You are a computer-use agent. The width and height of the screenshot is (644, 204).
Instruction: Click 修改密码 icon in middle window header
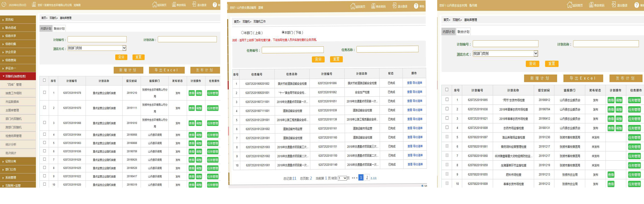pos(373,6)
